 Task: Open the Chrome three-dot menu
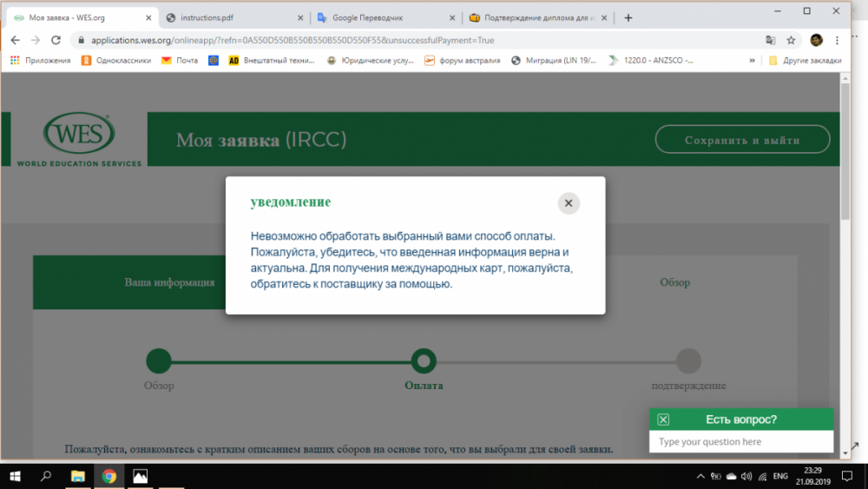tap(838, 40)
